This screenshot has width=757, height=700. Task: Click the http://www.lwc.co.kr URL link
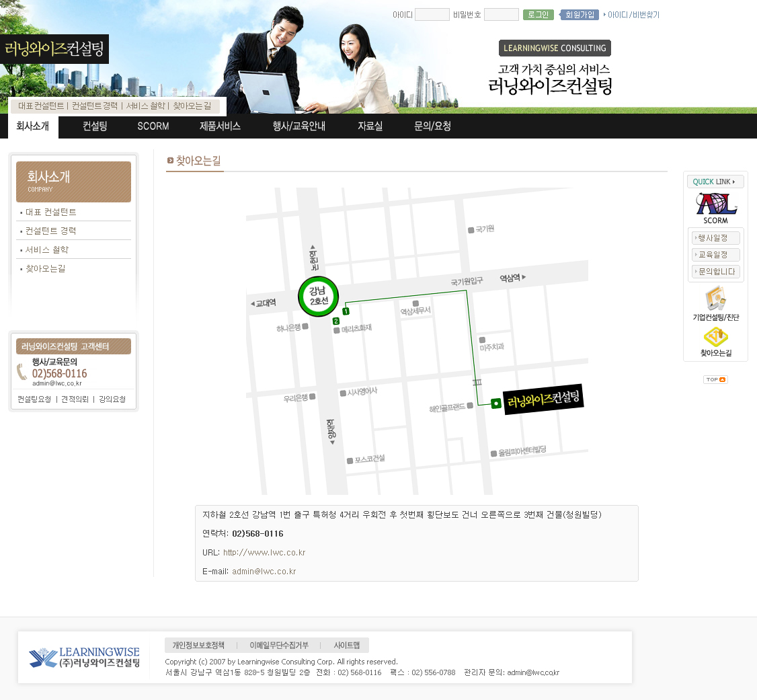(x=264, y=553)
